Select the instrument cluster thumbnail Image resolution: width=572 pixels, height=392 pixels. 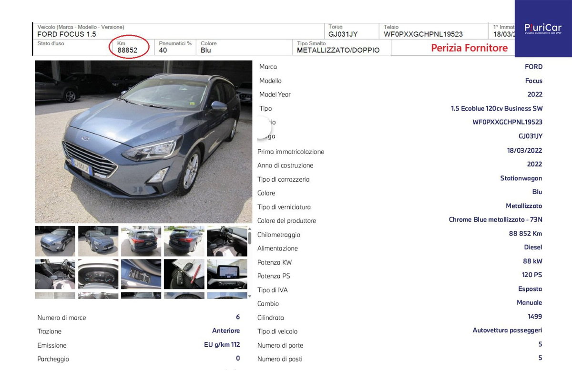(98, 274)
